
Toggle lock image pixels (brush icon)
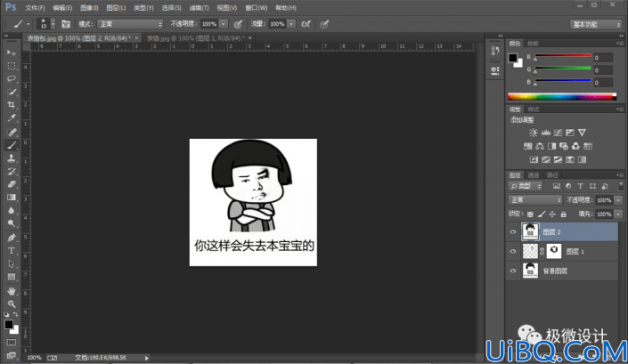click(542, 214)
